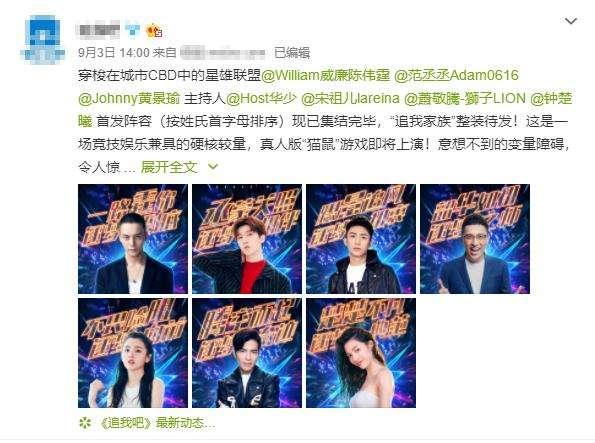Open the blurred username link
The height and width of the screenshot is (443, 595).
tap(98, 30)
